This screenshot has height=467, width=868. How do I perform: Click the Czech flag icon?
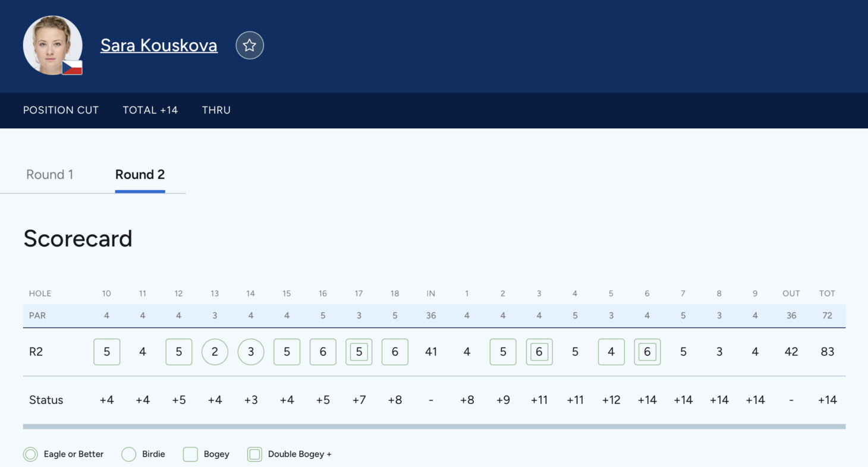(x=73, y=68)
